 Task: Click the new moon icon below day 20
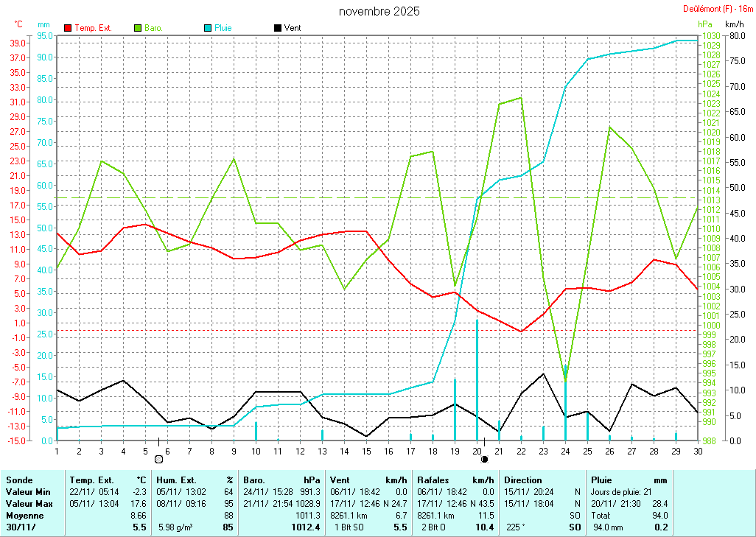coord(484,459)
